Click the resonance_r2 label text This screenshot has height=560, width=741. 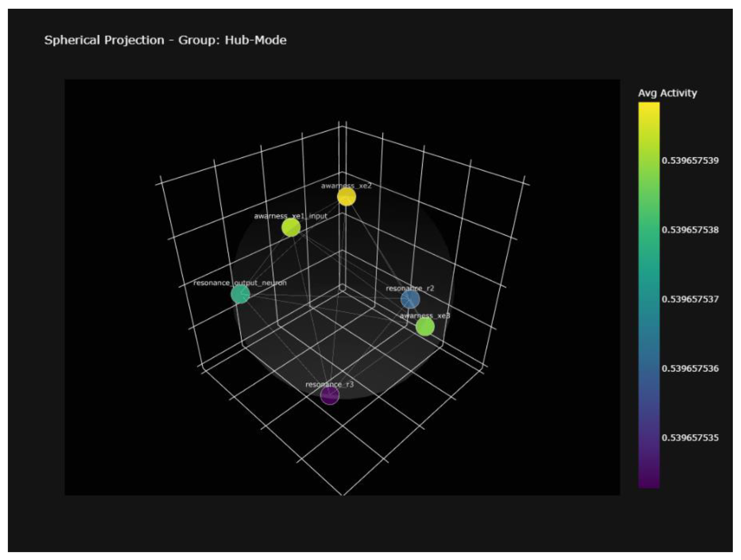(x=410, y=288)
